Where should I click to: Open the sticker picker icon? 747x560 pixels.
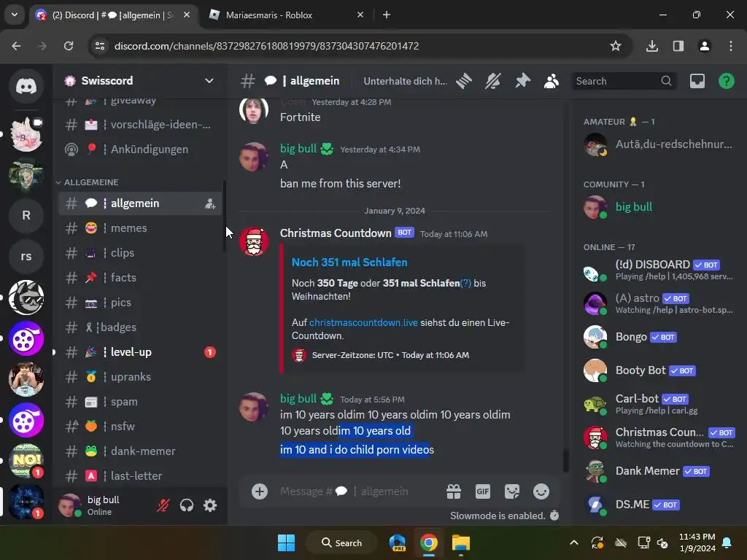[x=512, y=491]
